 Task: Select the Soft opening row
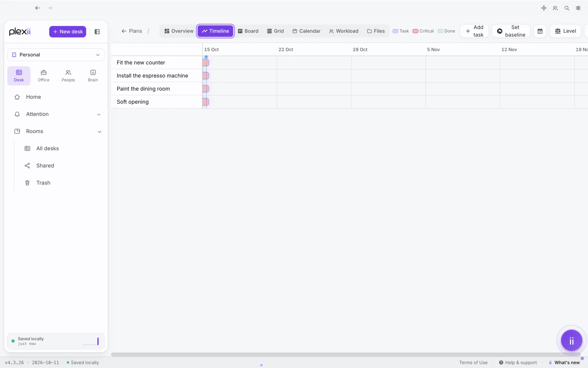[157, 102]
